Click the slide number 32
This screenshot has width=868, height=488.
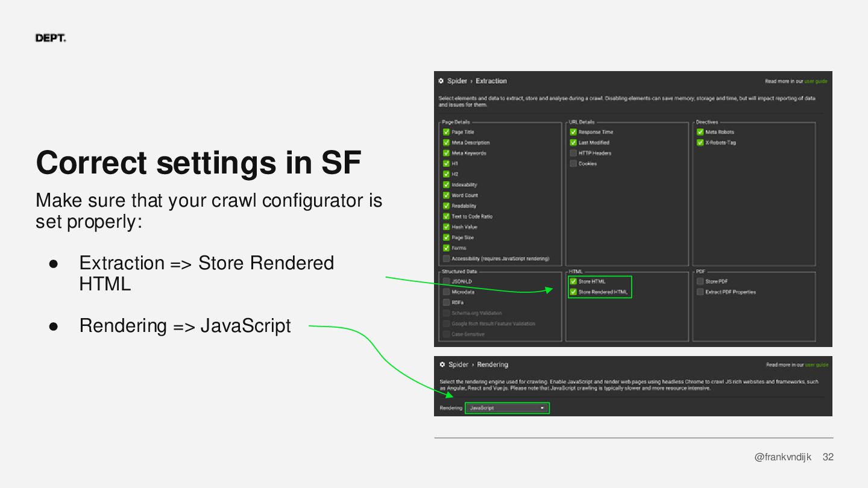click(828, 457)
